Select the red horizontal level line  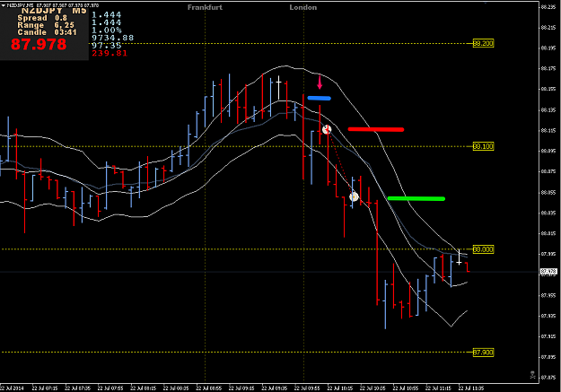tap(376, 129)
